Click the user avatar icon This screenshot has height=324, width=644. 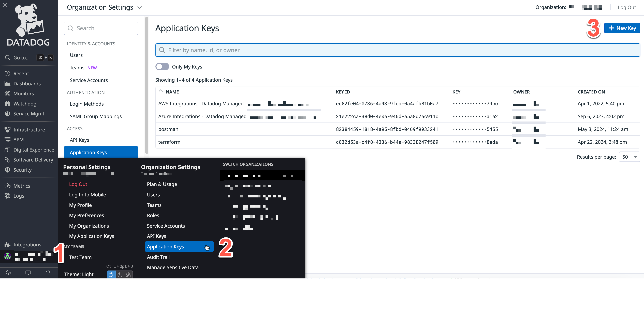[7, 256]
